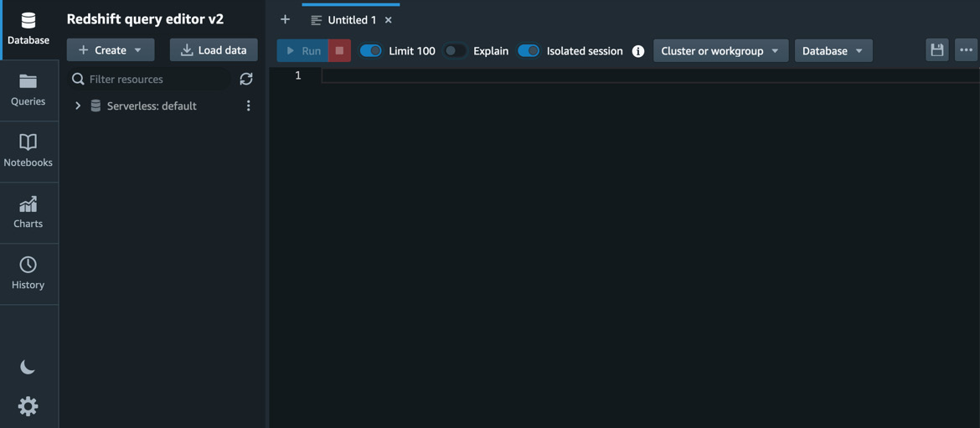Place cursor on editor line 1
Image resolution: width=980 pixels, height=428 pixels.
650,75
